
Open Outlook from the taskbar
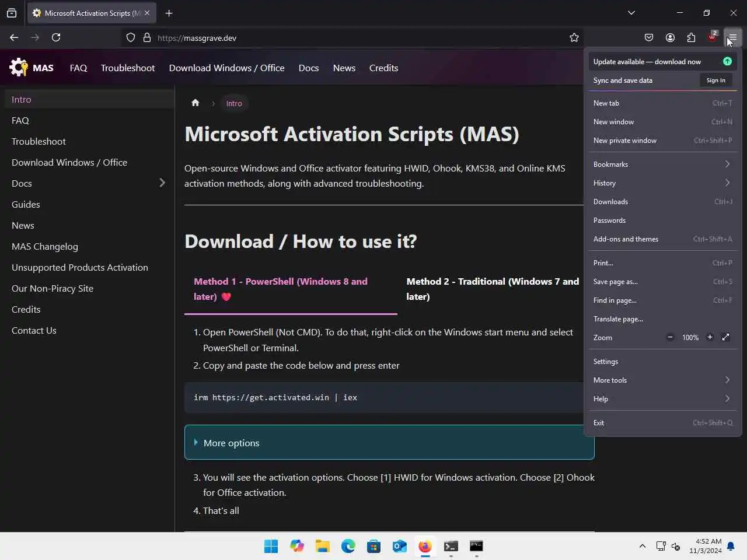pos(399,546)
